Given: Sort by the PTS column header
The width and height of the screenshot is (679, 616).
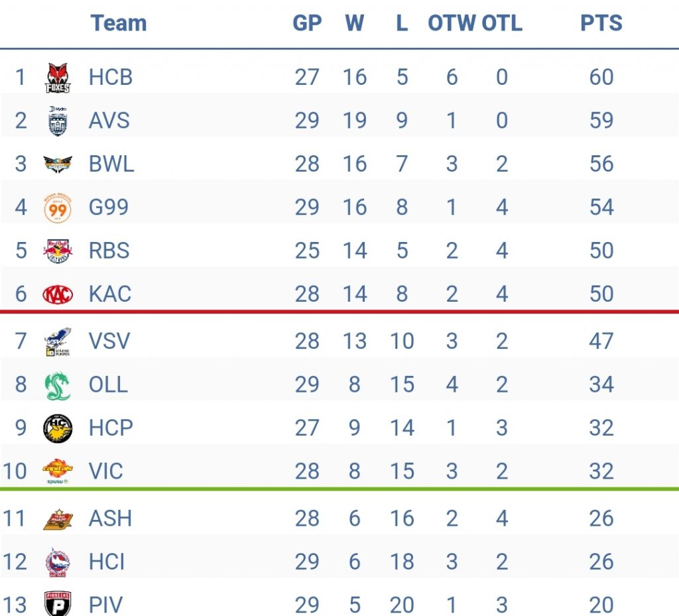Looking at the screenshot, I should [x=601, y=23].
